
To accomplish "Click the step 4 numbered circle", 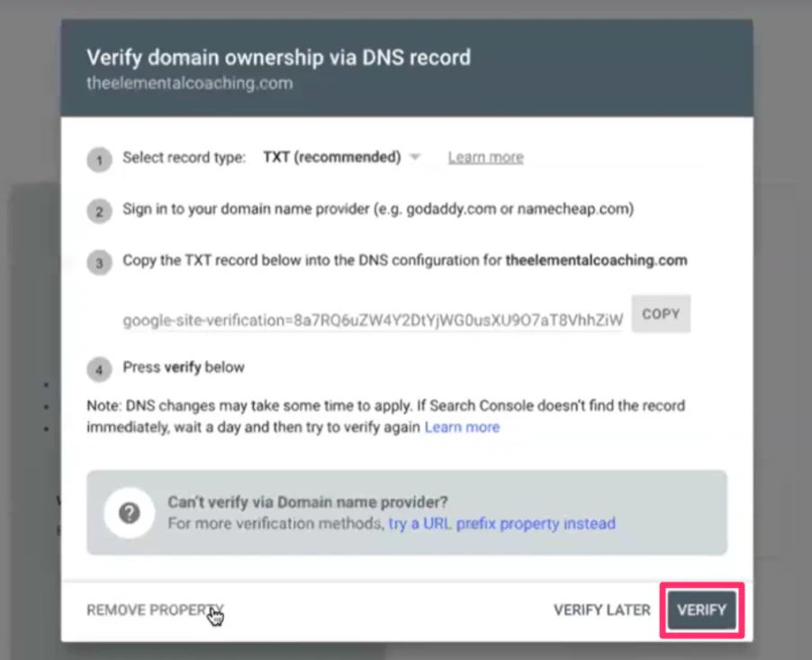I will (x=99, y=369).
